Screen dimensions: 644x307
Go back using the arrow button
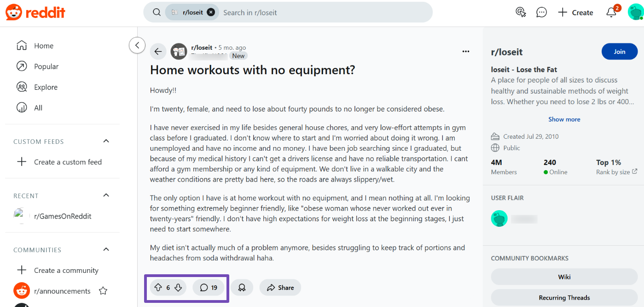click(158, 51)
